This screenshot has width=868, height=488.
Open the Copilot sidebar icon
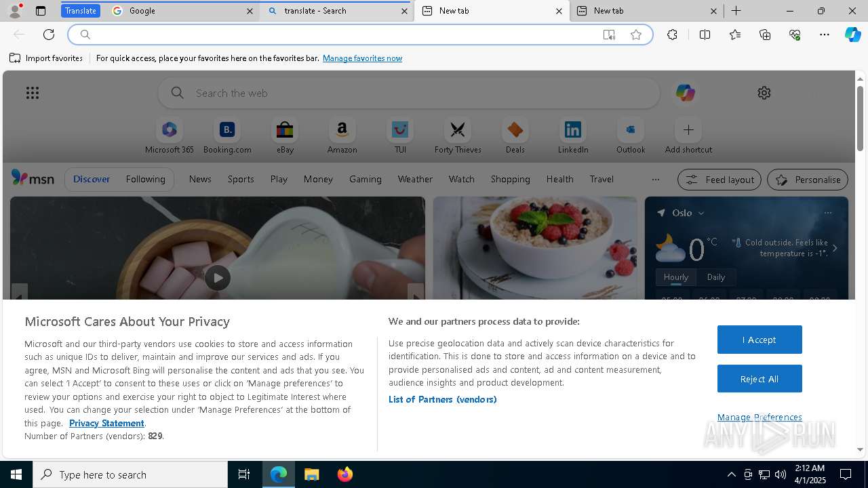click(852, 35)
